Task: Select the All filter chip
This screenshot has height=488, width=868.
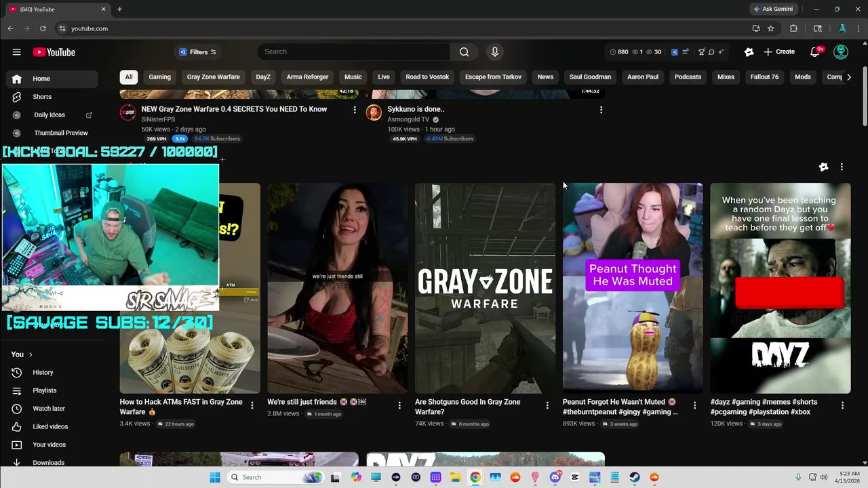Action: click(128, 77)
